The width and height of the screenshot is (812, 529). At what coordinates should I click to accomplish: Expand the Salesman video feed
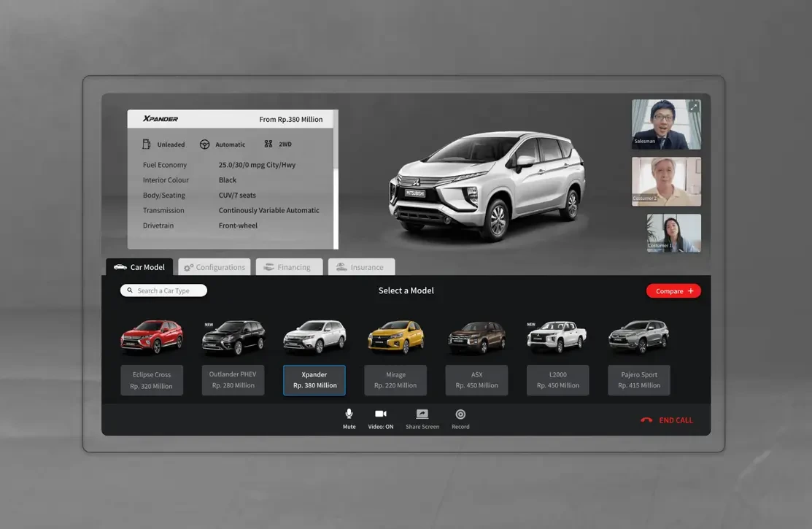click(693, 107)
